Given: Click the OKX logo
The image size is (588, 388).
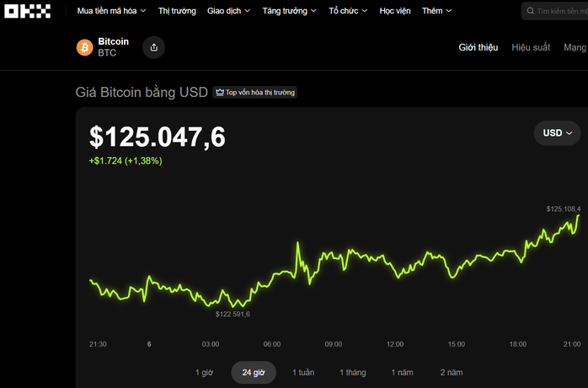Looking at the screenshot, I should (x=29, y=11).
